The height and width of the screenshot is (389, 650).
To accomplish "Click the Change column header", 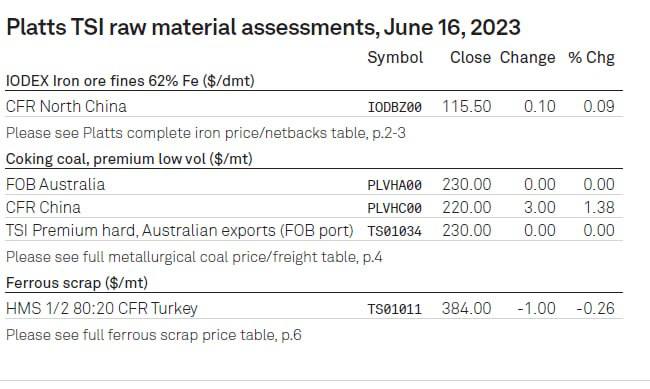I will (x=527, y=58).
